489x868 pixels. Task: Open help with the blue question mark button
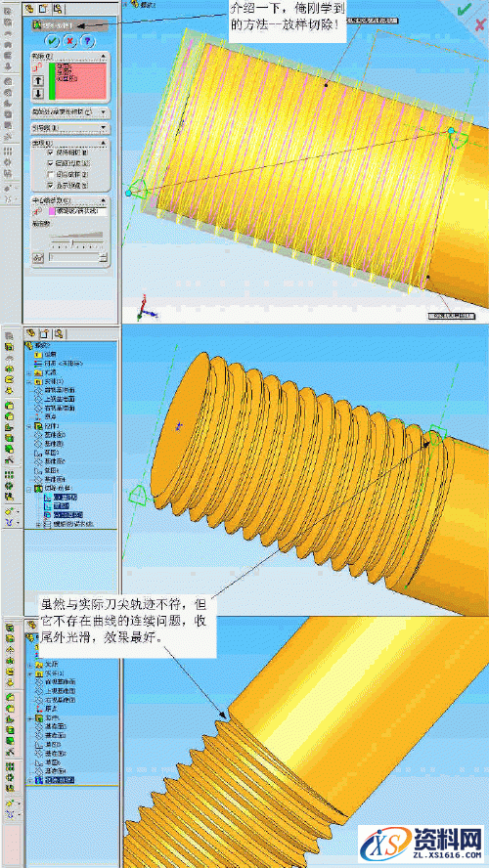click(86, 41)
